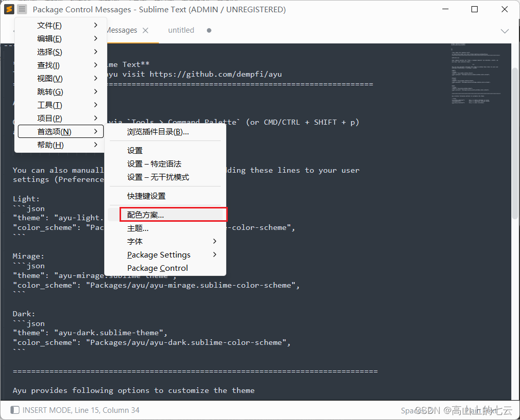
Task: Open Package Settings submenu
Action: pos(165,254)
